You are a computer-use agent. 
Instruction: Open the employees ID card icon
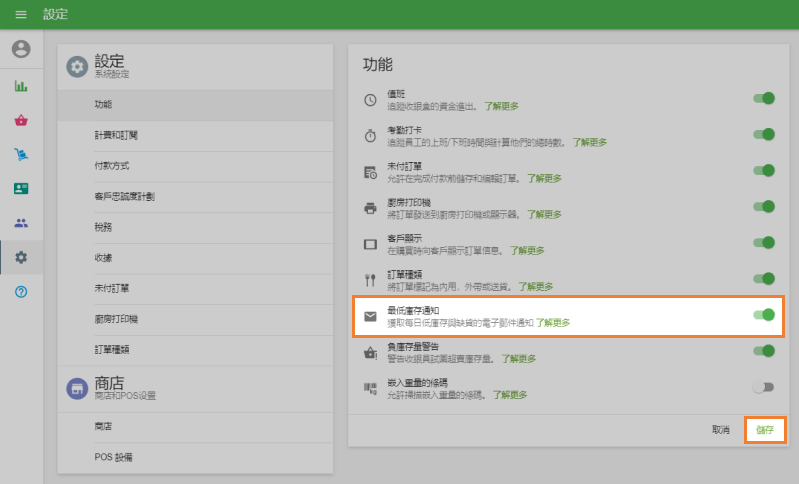tap(21, 189)
